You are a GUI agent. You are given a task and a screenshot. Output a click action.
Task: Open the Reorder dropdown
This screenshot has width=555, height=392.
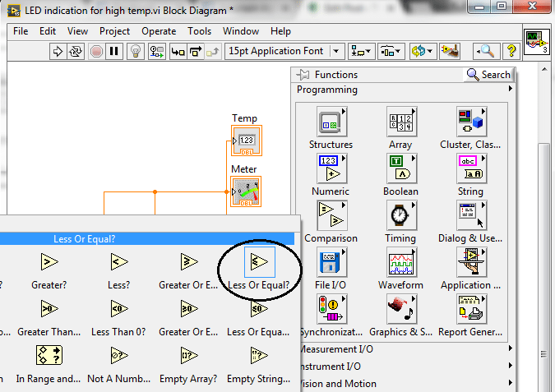pyautogui.click(x=423, y=52)
